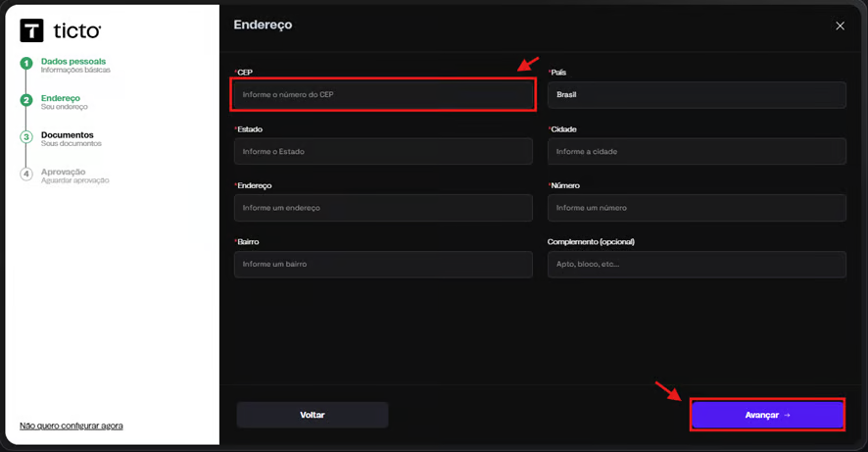Image resolution: width=868 pixels, height=452 pixels.
Task: Click the Cidade input field
Action: 696,151
